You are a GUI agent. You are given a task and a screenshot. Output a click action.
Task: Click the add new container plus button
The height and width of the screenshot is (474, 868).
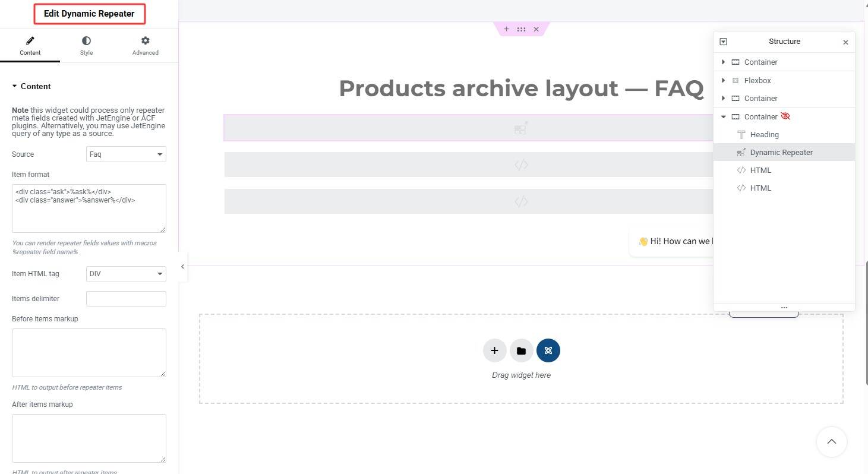tap(494, 350)
